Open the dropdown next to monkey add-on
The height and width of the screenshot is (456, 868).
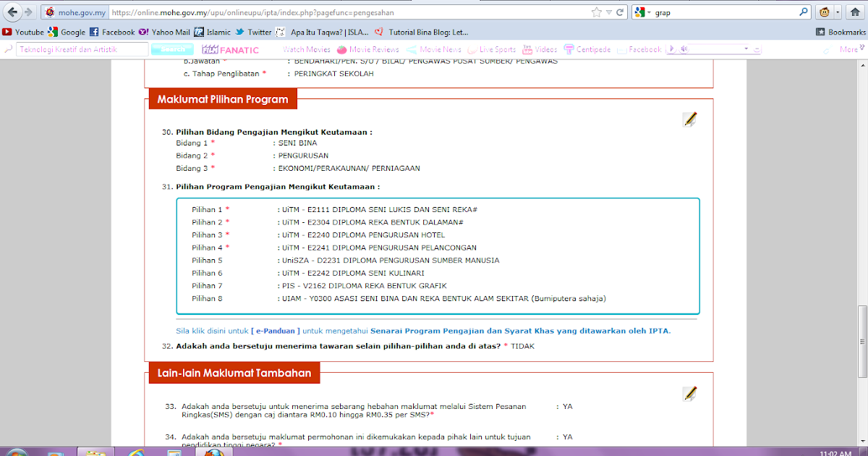coord(838,12)
